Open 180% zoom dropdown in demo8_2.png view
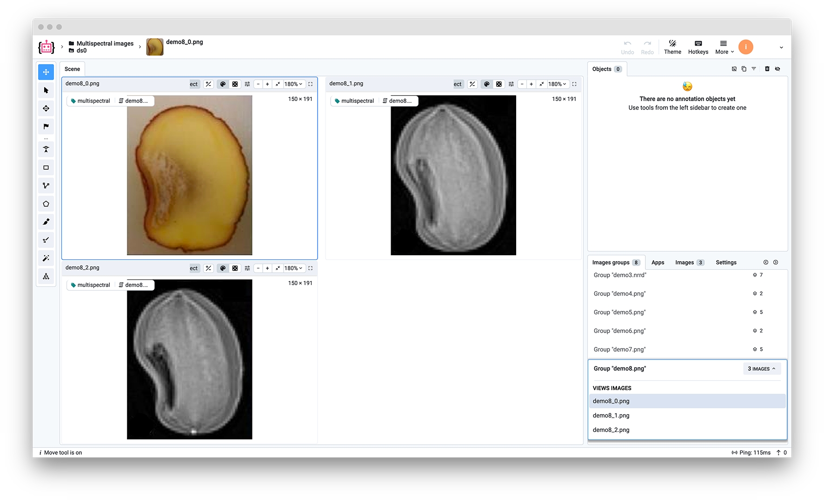The height and width of the screenshot is (504, 824). click(x=293, y=268)
